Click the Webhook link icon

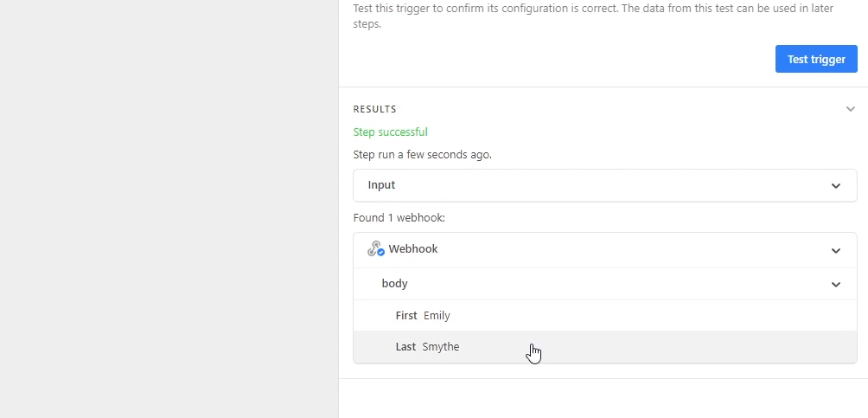[x=376, y=249]
